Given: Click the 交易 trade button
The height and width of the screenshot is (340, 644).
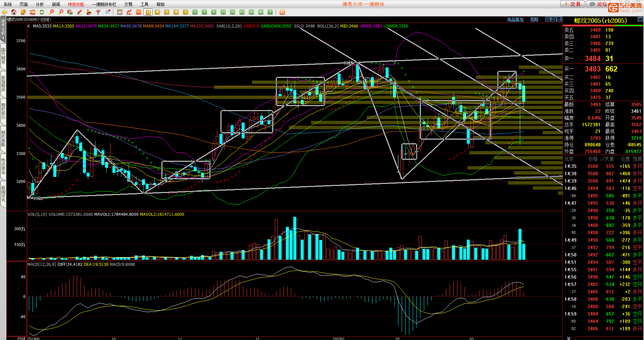Looking at the screenshot, I should 572,4.
